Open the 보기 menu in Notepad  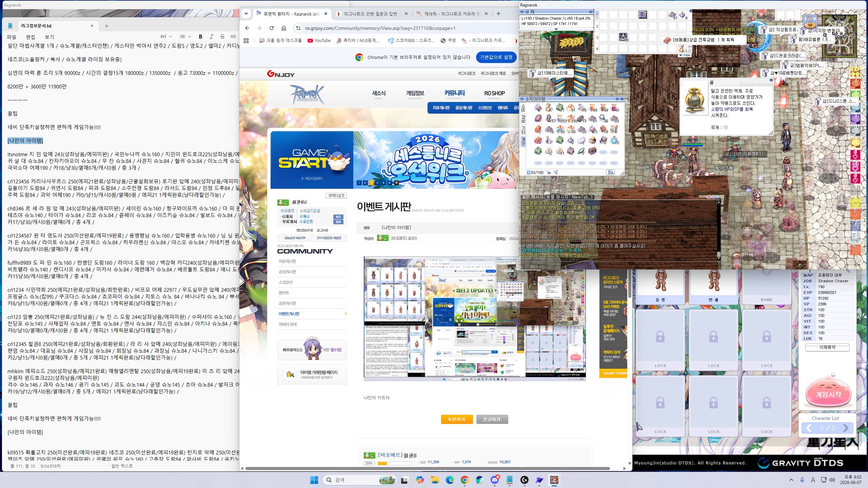pos(50,37)
